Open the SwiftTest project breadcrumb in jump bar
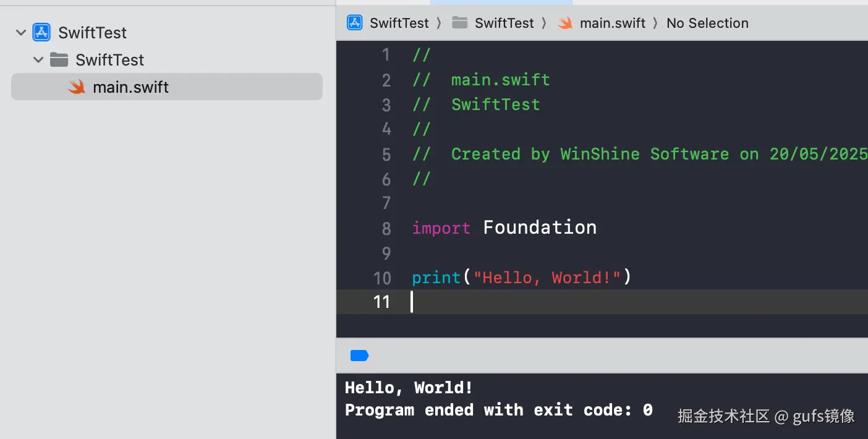Image resolution: width=868 pixels, height=439 pixels. click(x=399, y=23)
